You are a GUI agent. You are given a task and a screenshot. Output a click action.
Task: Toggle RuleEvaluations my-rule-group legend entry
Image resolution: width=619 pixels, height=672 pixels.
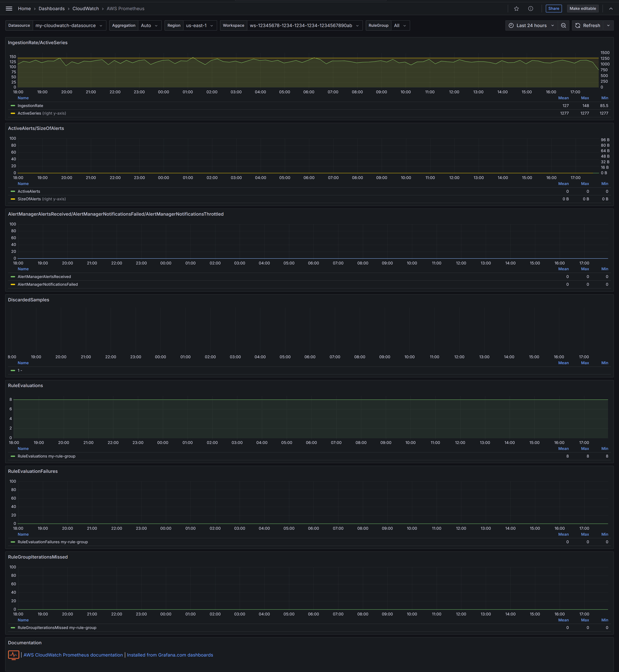point(47,456)
